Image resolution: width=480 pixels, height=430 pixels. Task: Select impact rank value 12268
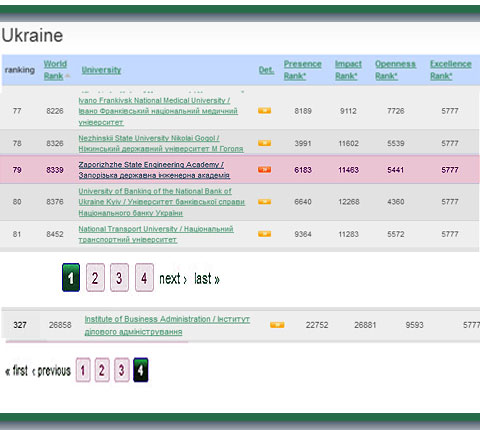tap(349, 202)
